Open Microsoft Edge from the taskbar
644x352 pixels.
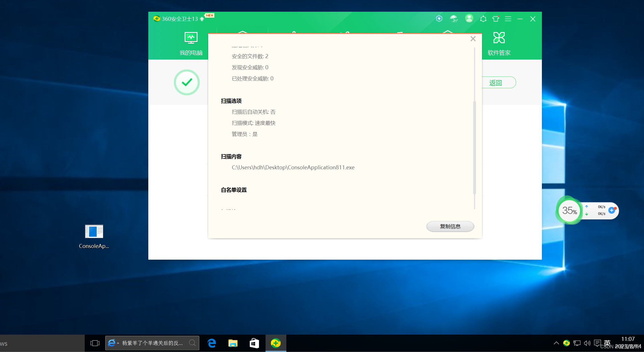click(x=212, y=343)
